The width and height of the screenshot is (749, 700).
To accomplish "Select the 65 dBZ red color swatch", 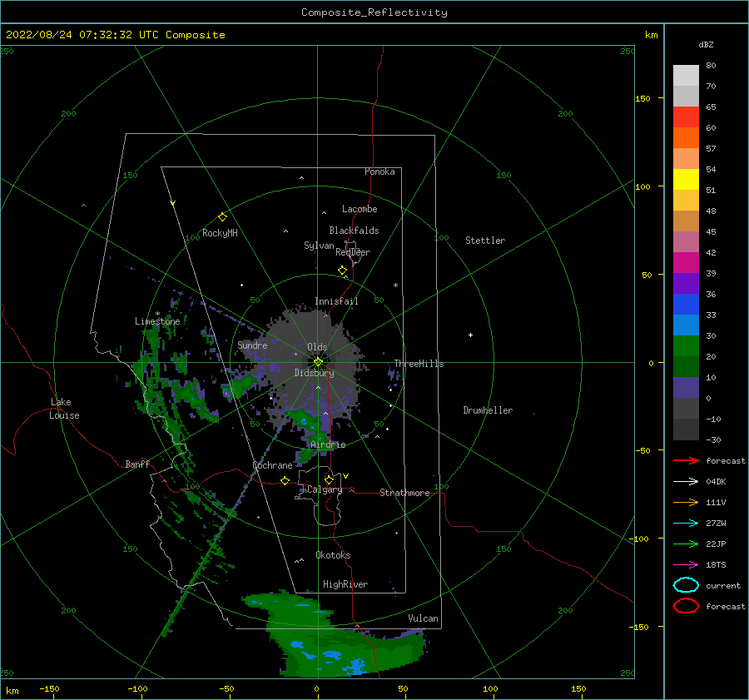I will (x=686, y=117).
